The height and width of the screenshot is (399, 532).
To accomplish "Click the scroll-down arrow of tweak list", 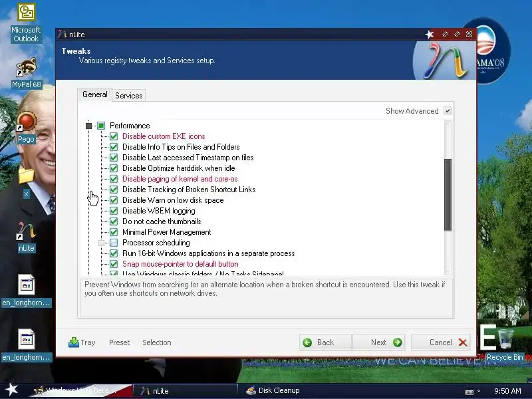I will tap(448, 272).
